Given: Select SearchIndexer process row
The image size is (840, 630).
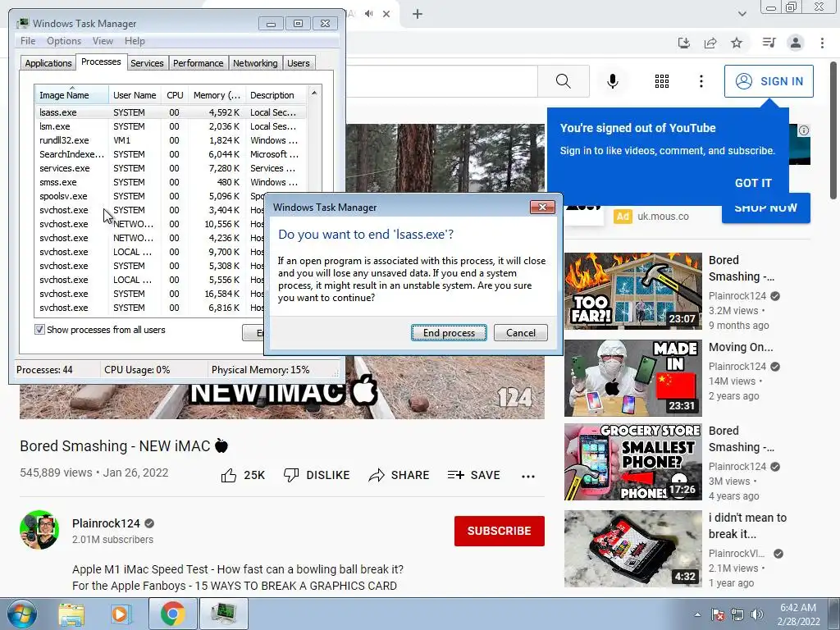Looking at the screenshot, I should pyautogui.click(x=171, y=154).
